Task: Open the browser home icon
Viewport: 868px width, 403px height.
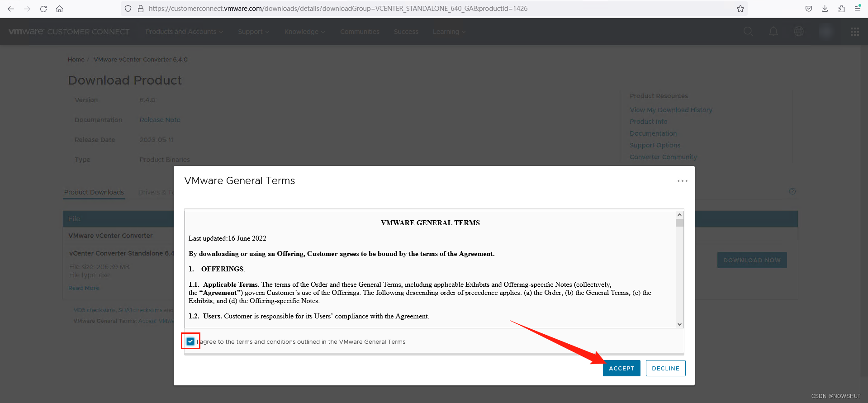Action: [x=59, y=9]
